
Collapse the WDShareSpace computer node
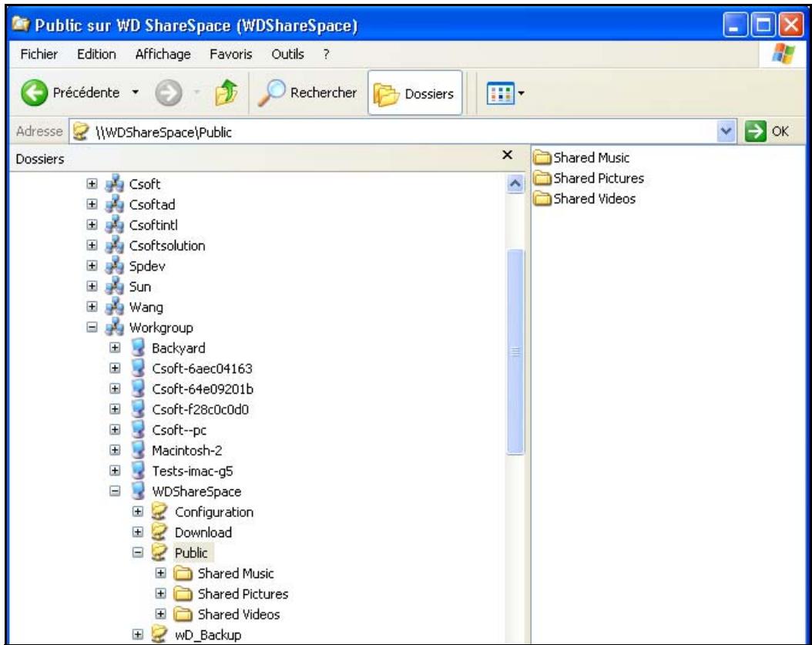click(115, 491)
